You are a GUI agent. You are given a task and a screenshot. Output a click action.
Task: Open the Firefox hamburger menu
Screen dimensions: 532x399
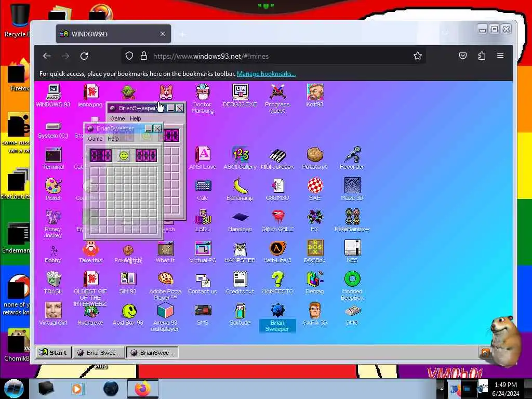[x=500, y=56]
